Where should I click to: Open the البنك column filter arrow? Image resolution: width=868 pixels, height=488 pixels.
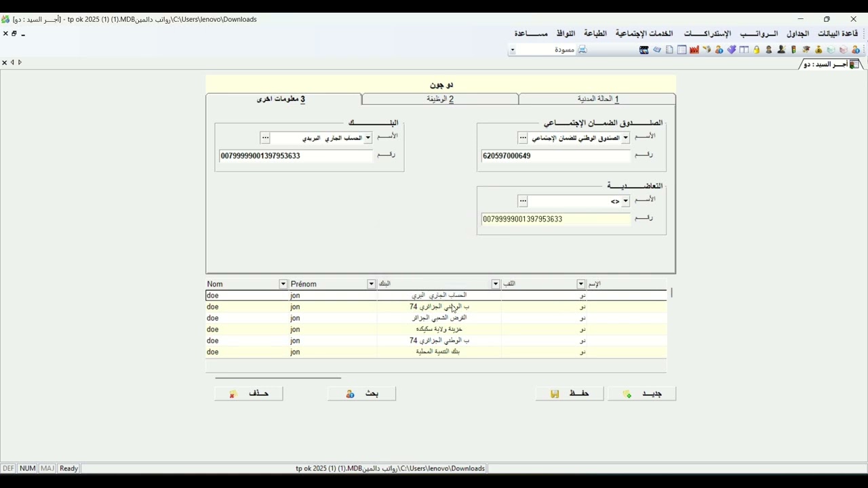click(x=496, y=284)
